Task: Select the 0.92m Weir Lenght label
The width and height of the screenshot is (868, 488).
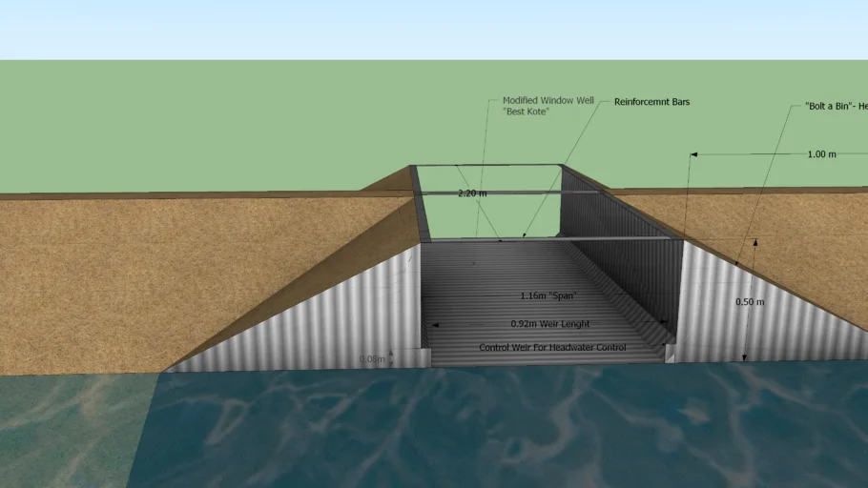Action: (x=549, y=324)
